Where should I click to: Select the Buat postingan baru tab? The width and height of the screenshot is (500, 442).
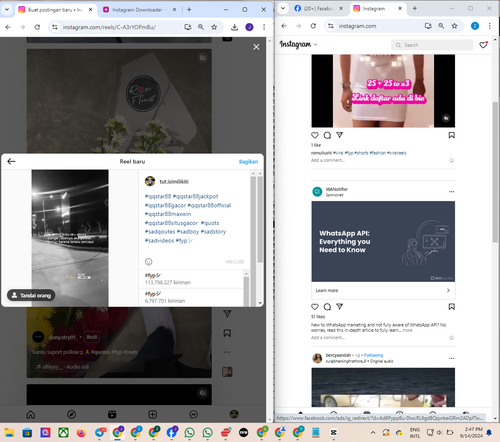[x=55, y=10]
